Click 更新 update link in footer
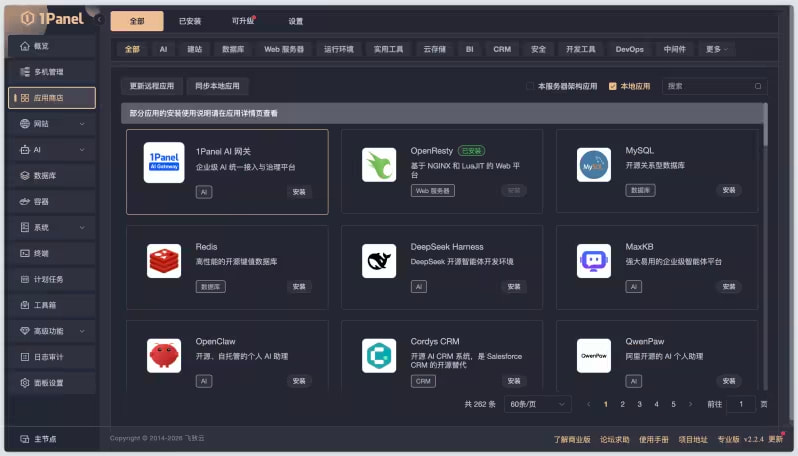 coord(776,439)
